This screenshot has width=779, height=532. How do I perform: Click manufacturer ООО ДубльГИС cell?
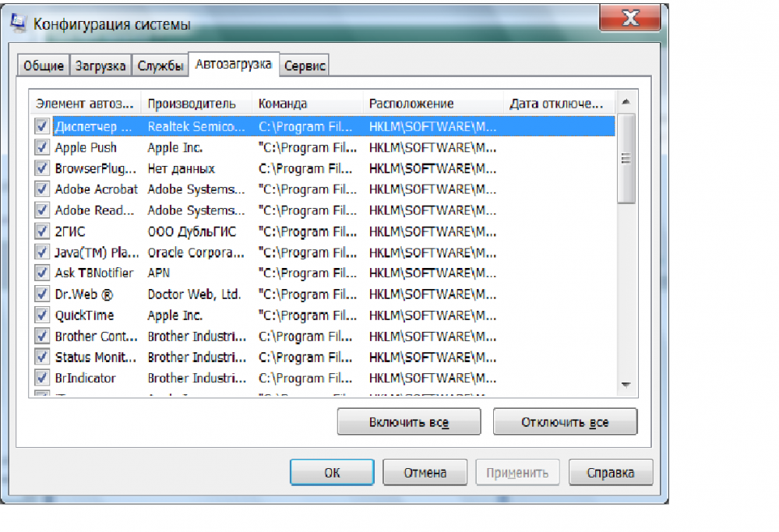[x=192, y=231]
